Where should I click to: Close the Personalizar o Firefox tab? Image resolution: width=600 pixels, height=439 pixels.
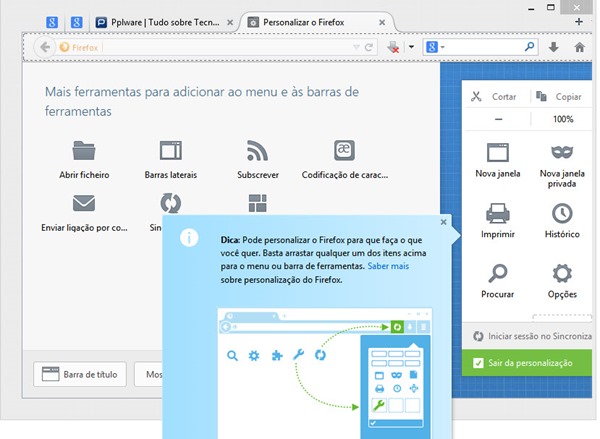click(x=382, y=23)
